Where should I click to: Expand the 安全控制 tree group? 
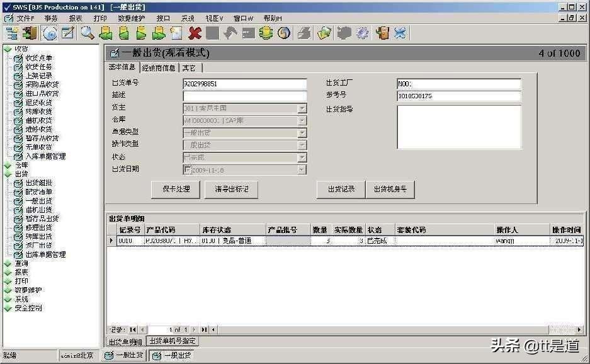coord(8,309)
